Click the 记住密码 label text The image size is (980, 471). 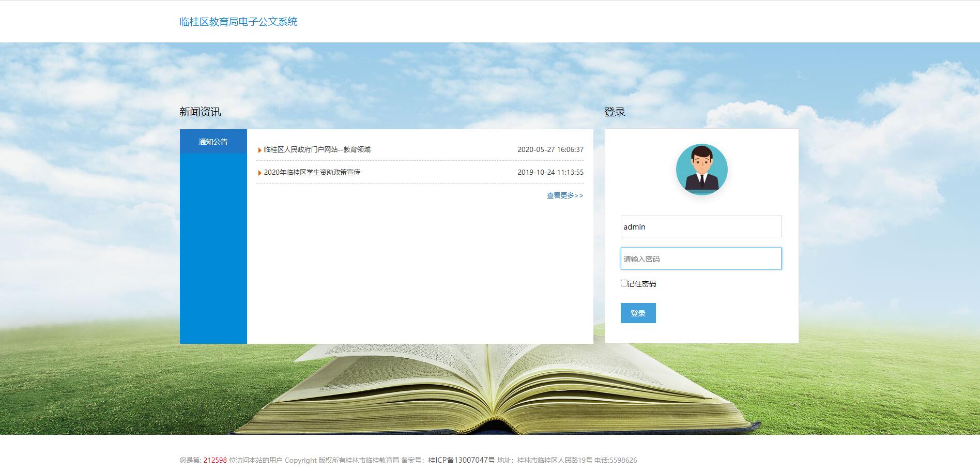coord(641,284)
